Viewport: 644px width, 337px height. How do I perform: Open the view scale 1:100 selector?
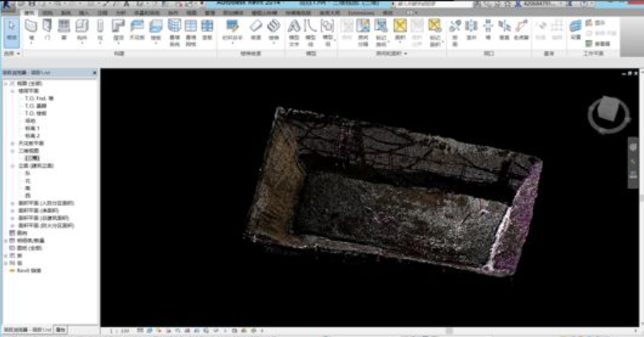119,331
